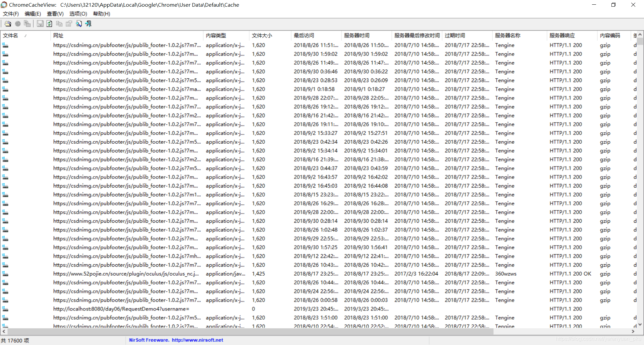
Task: Click the 2018/9/2 16:42:02 server time cell
Action: pos(366,177)
